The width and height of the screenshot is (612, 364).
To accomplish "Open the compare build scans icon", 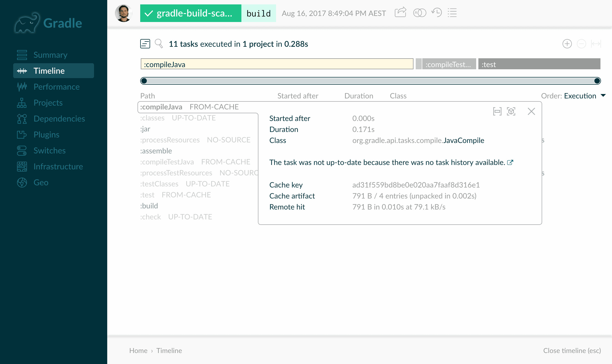I will point(420,13).
